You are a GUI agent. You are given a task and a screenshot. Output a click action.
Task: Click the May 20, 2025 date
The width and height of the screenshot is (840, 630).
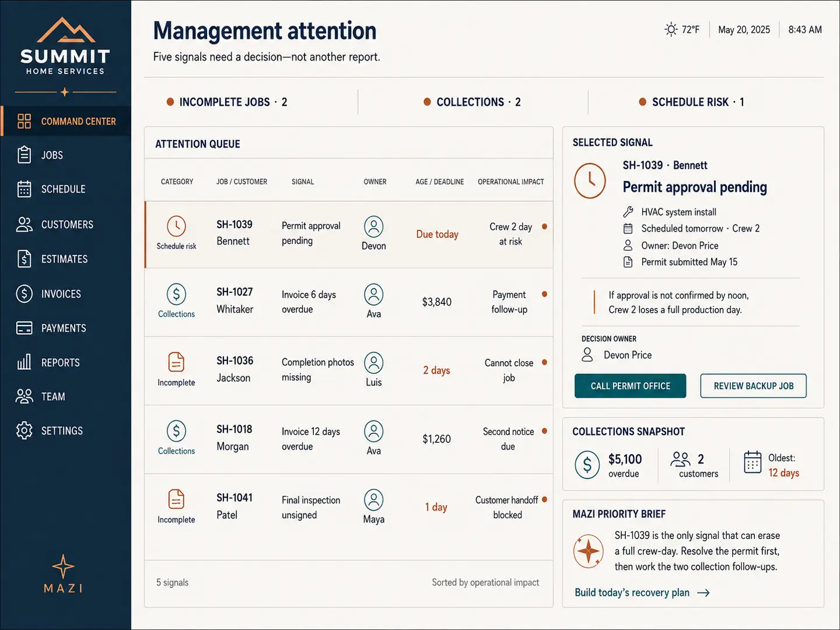tap(744, 30)
